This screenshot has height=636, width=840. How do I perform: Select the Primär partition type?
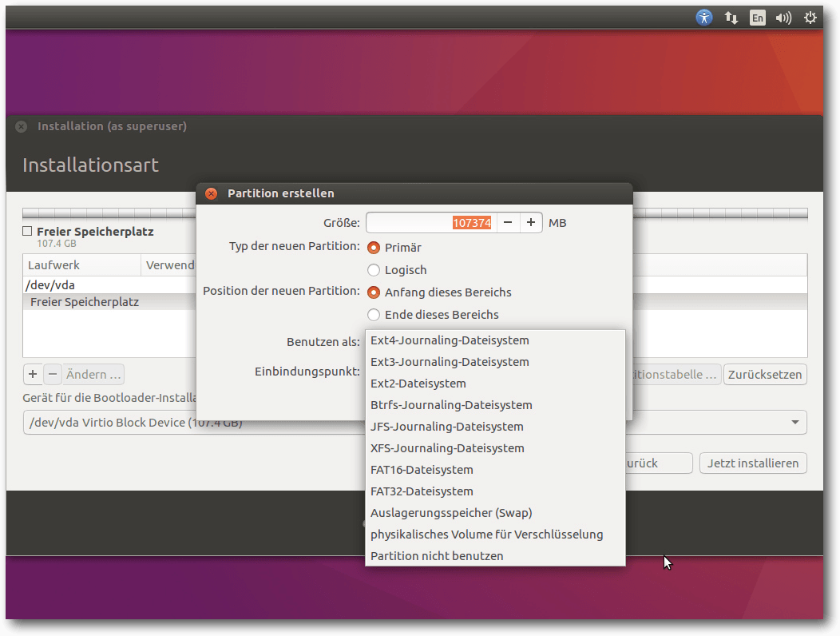pyautogui.click(x=374, y=248)
